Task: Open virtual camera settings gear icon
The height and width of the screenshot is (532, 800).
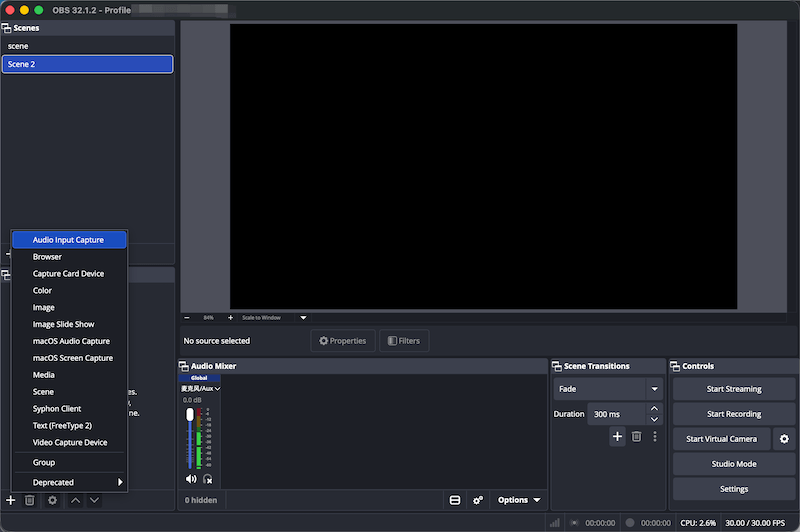Action: [x=784, y=439]
